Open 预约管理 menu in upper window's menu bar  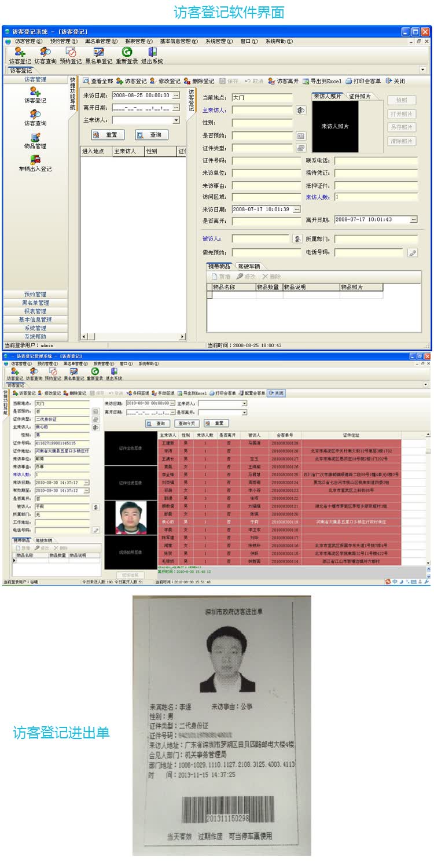(64, 42)
